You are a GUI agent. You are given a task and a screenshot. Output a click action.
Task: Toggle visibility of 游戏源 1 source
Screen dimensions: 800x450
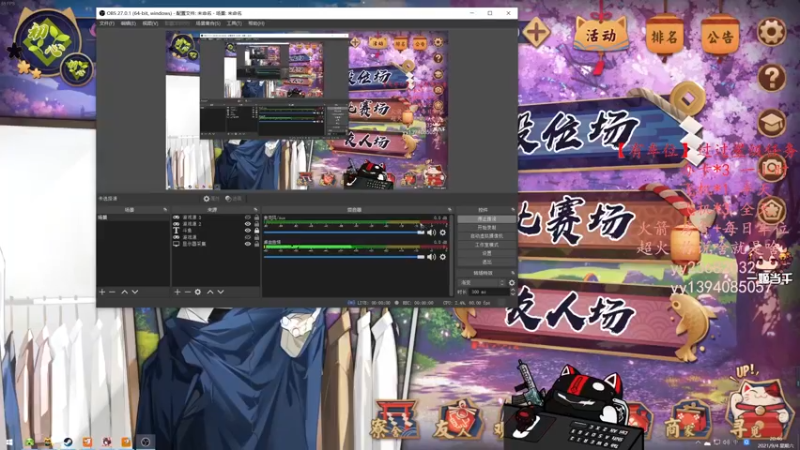coord(248,217)
